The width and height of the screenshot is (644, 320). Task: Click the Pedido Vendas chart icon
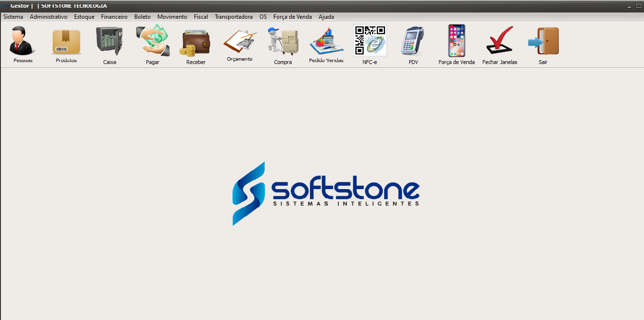(x=326, y=42)
